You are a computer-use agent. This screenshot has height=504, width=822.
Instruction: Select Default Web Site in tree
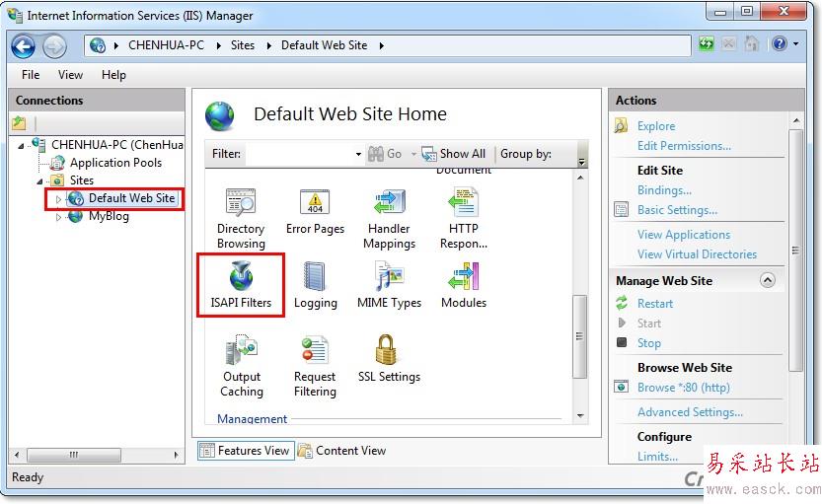[131, 198]
